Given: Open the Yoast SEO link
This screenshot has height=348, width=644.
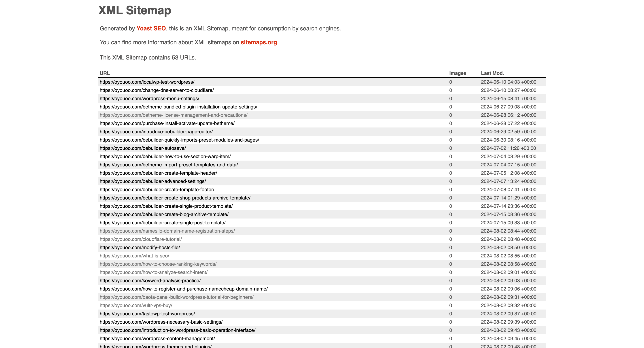Looking at the screenshot, I should [x=151, y=28].
